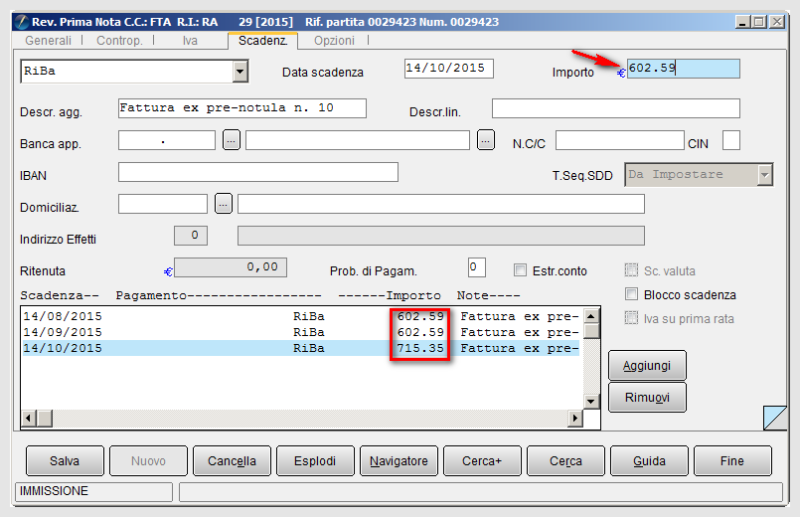Click the list scroll right arrow
Viewport: 800px width, 517px height.
(x=575, y=418)
